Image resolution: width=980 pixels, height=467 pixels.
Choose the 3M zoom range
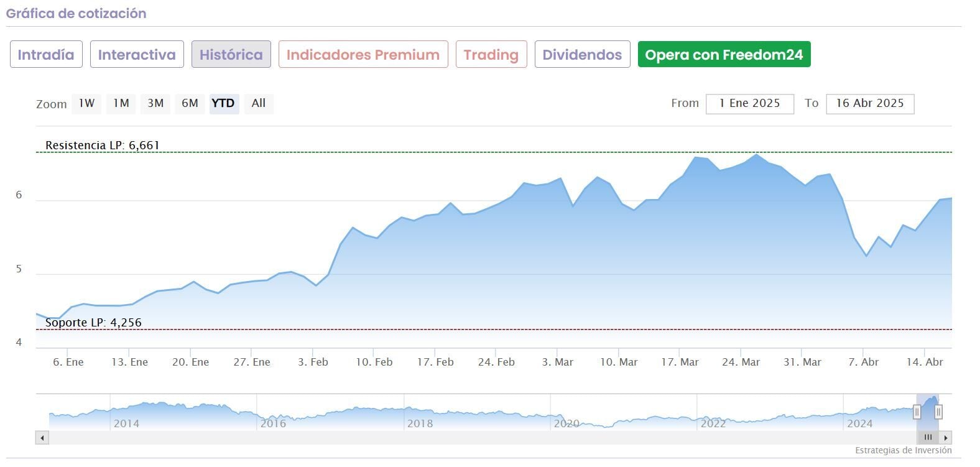(x=155, y=103)
